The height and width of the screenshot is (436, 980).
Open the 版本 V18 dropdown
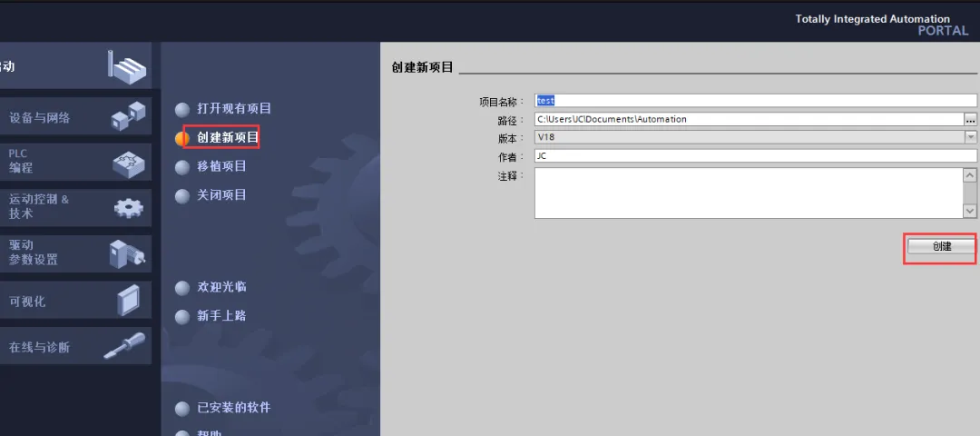(x=970, y=137)
